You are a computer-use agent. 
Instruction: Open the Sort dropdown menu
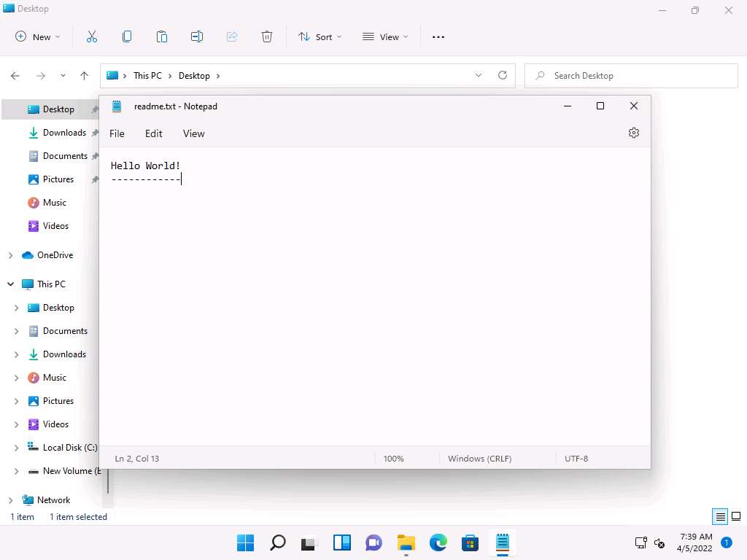tap(320, 36)
